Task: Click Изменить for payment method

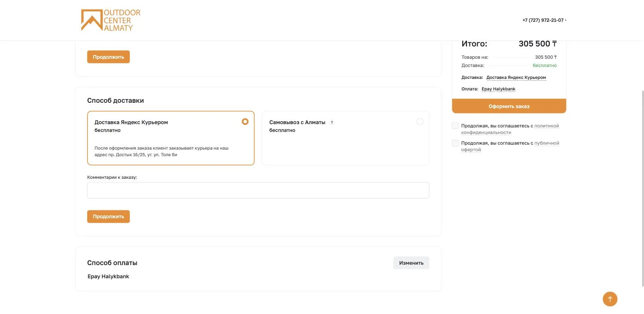Action: pos(411,263)
